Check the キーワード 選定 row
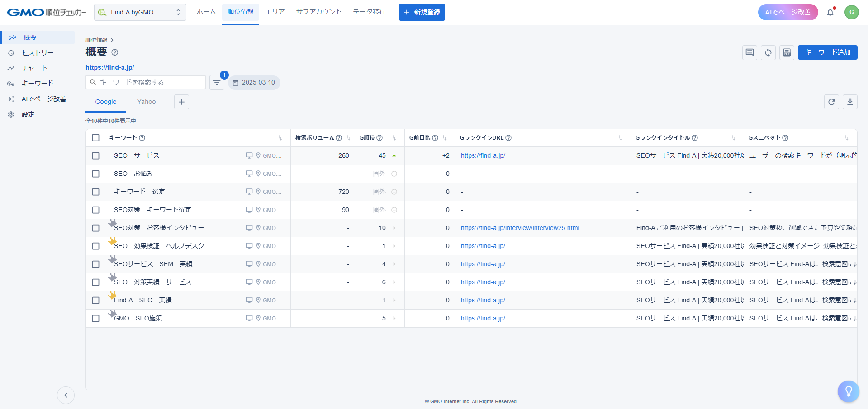Viewport: 868px width, 409px height. coord(95,192)
